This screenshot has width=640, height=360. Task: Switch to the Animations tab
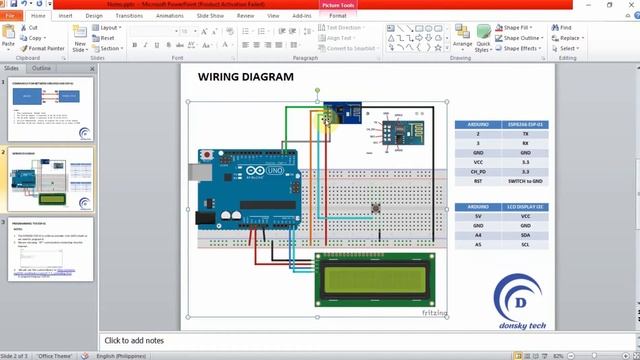point(170,16)
